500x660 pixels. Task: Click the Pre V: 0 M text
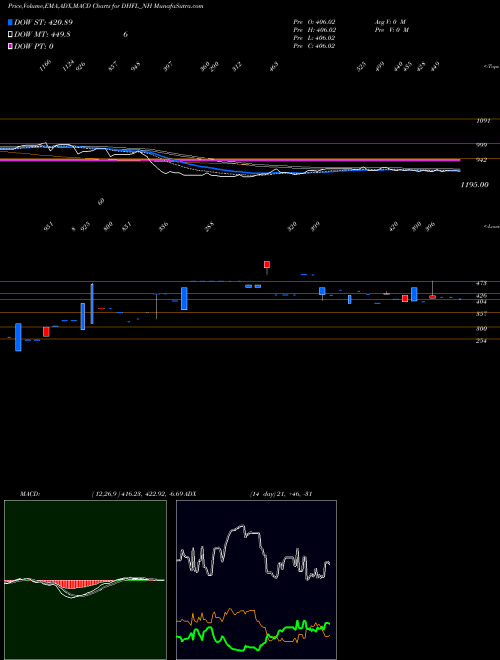391,30
